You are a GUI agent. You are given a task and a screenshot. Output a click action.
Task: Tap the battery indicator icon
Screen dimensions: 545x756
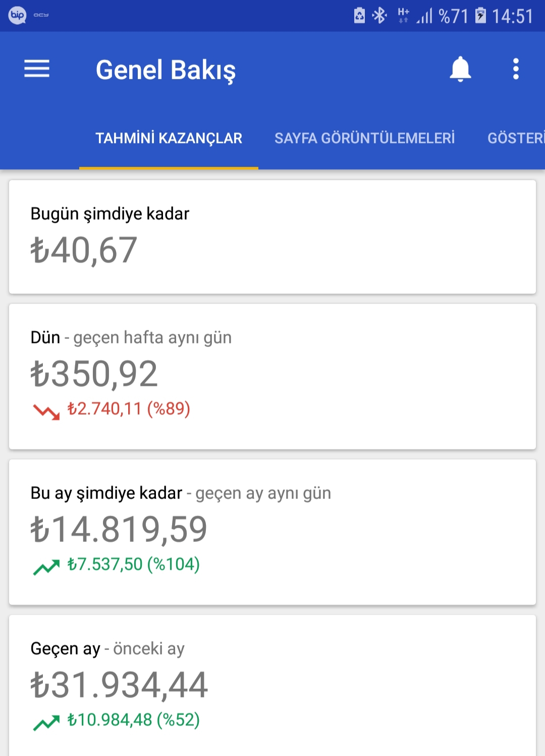(x=481, y=16)
